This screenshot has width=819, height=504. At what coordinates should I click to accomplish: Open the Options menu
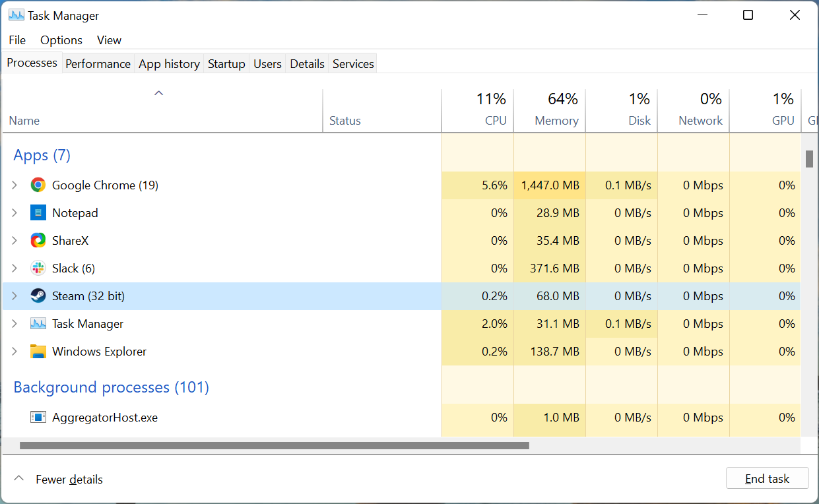(x=61, y=40)
